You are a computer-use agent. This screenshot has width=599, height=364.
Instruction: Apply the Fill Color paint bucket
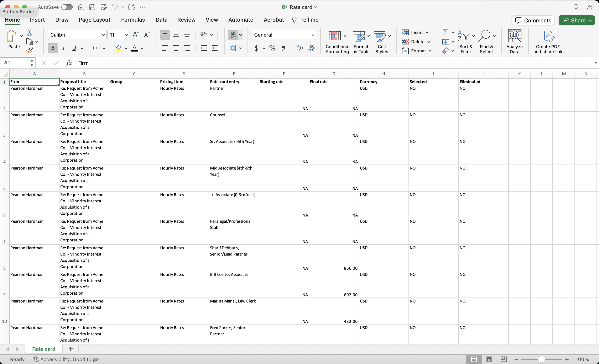tap(119, 48)
